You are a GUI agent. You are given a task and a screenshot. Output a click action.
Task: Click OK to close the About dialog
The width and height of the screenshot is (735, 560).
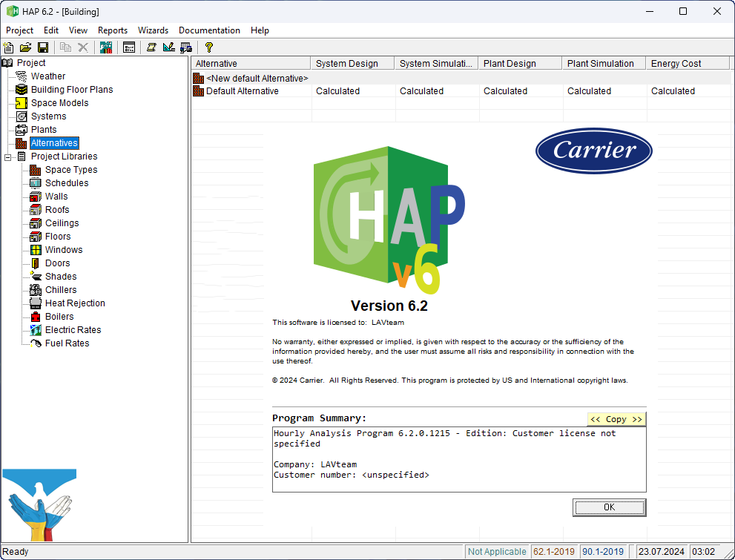tap(610, 507)
